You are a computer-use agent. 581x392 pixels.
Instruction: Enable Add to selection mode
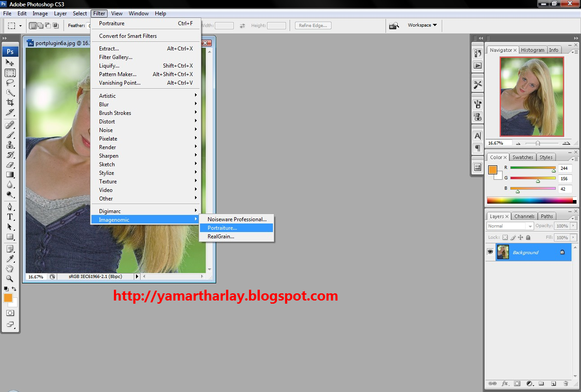pyautogui.click(x=41, y=26)
